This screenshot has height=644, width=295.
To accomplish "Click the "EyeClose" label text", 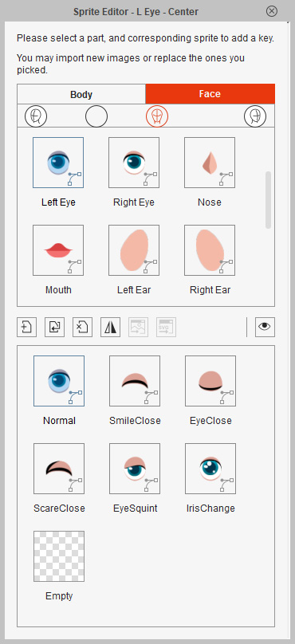I will [x=210, y=421].
